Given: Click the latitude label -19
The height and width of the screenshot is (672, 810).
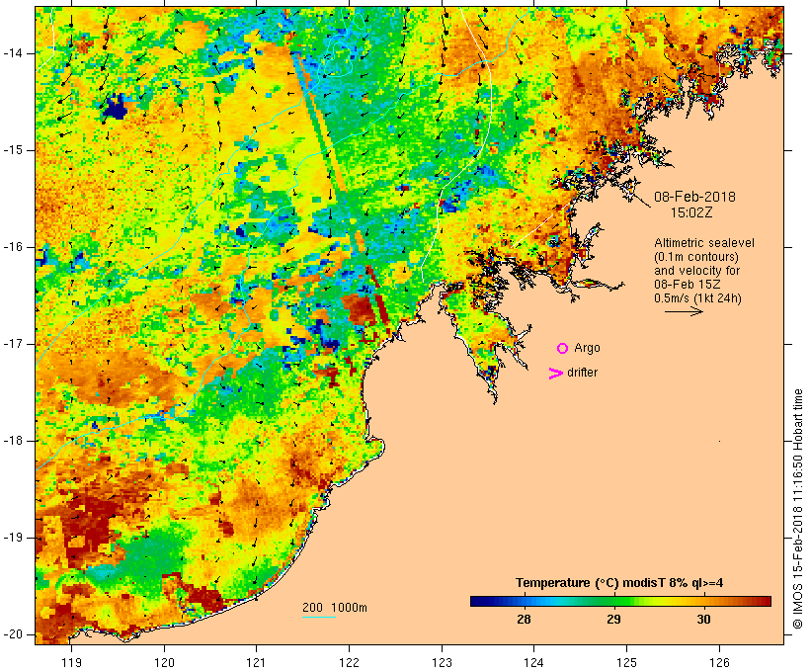Looking at the screenshot, I should pos(12,538).
